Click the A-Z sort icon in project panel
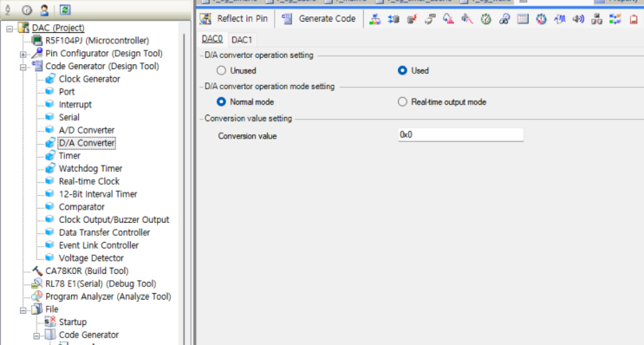This screenshot has width=644, height=345. click(x=8, y=10)
